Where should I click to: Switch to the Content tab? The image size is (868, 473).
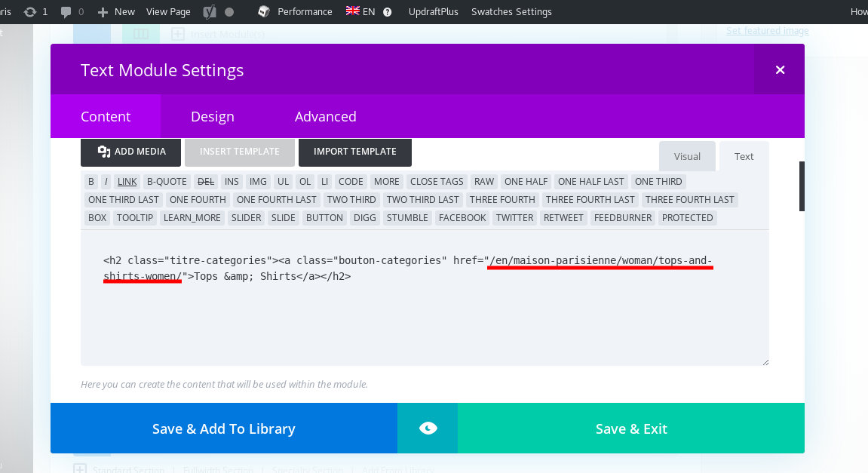pos(106,116)
